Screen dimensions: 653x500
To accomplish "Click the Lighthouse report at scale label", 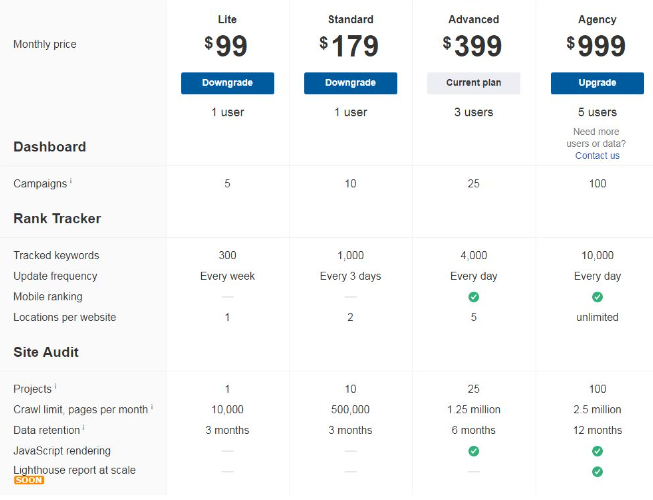I will (x=74, y=470).
